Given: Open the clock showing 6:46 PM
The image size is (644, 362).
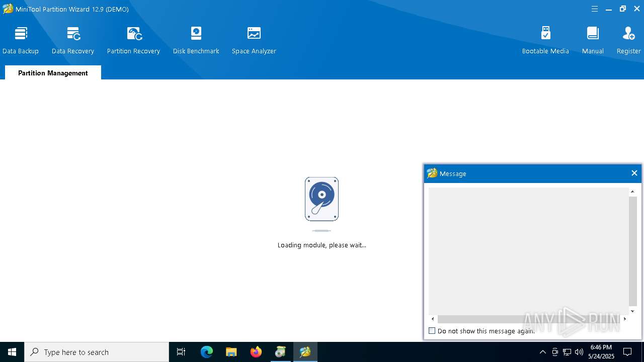Looking at the screenshot, I should click(601, 352).
